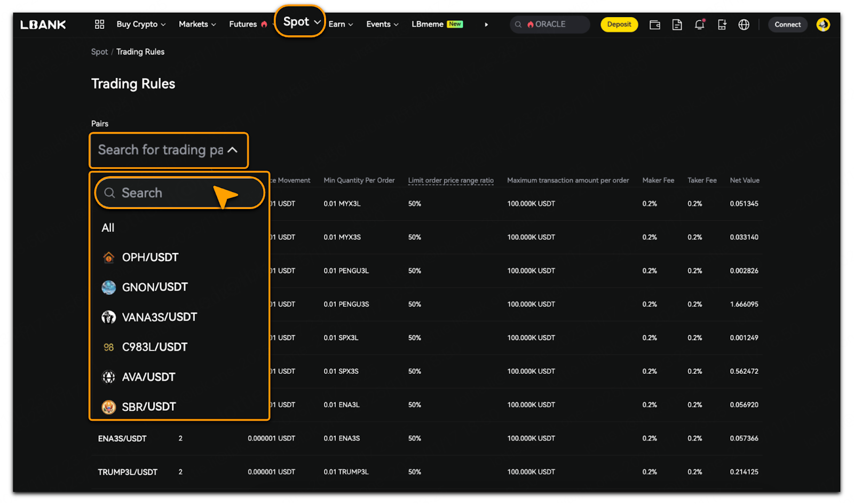This screenshot has width=854, height=504.
Task: Open the Earn menu
Action: pos(341,25)
